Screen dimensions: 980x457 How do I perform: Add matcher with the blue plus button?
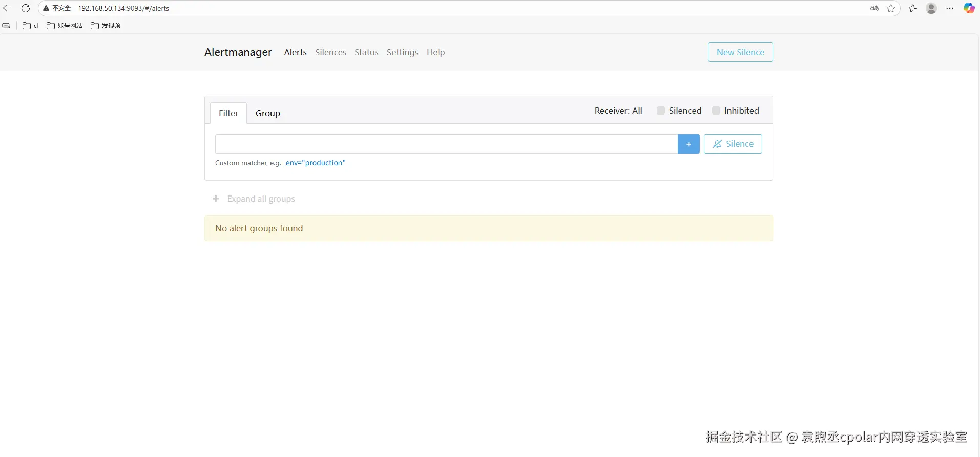tap(689, 144)
